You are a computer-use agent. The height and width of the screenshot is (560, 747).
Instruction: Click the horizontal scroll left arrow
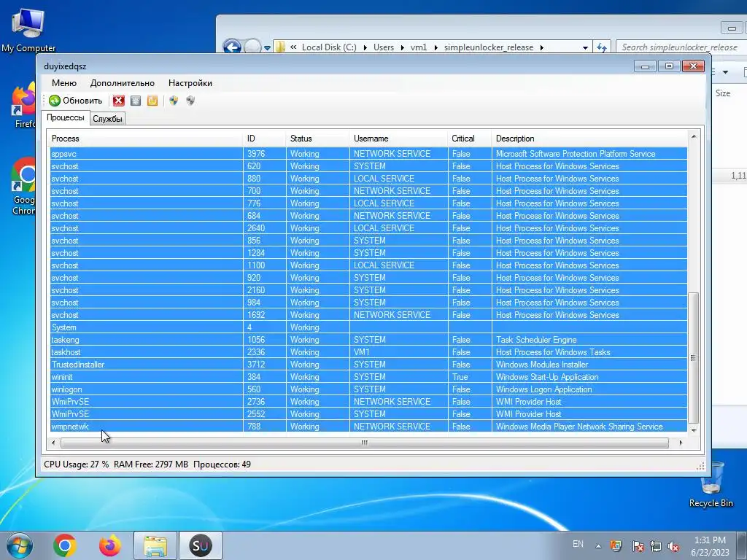[x=53, y=443]
